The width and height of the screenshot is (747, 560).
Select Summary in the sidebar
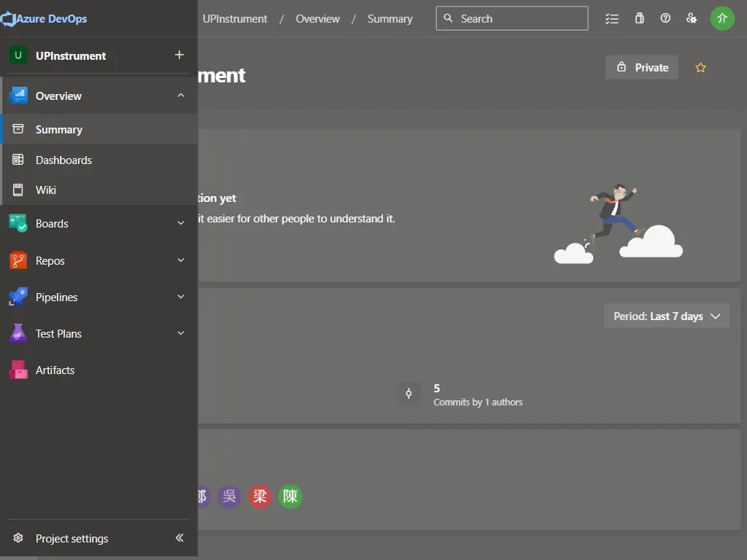[99, 129]
